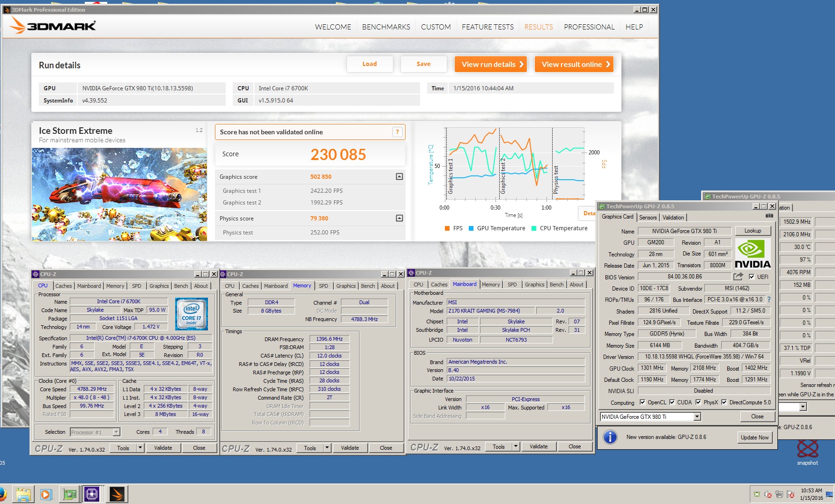Viewport: 835px width, 504px height.
Task: Click the GPU Name field in GPU-Z
Action: click(x=684, y=231)
